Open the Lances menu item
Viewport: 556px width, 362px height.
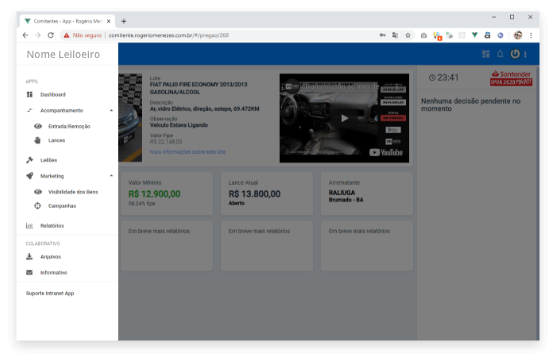(57, 140)
